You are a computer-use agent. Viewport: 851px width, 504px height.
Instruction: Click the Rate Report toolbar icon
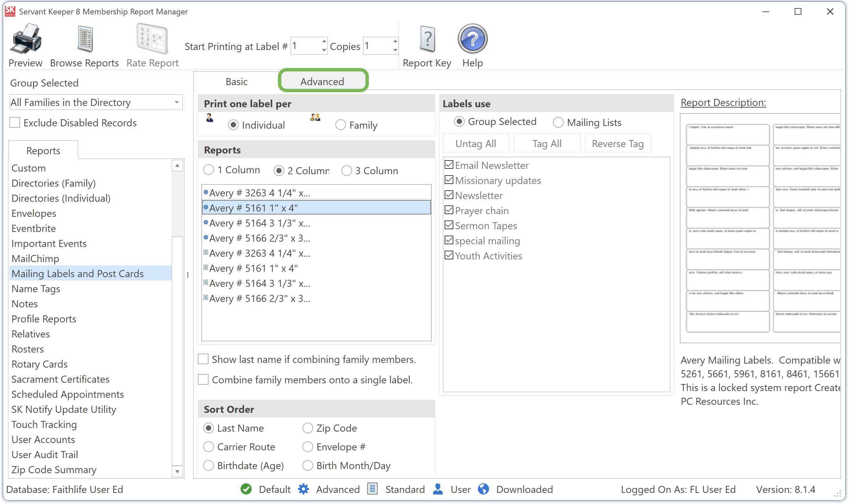tap(152, 39)
